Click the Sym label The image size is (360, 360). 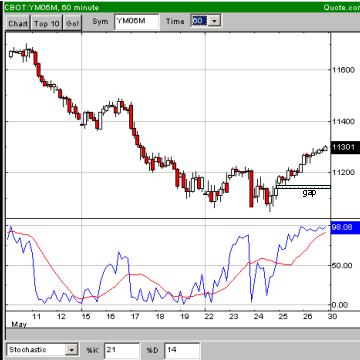pos(100,21)
